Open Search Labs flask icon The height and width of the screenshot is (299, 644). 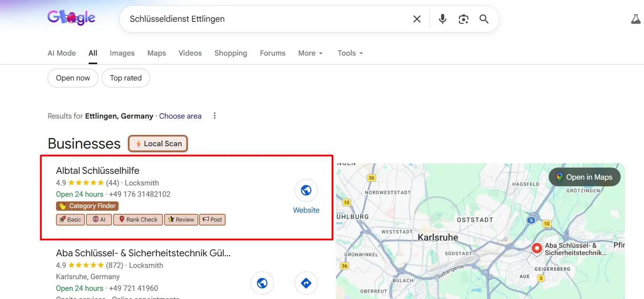[x=635, y=19]
